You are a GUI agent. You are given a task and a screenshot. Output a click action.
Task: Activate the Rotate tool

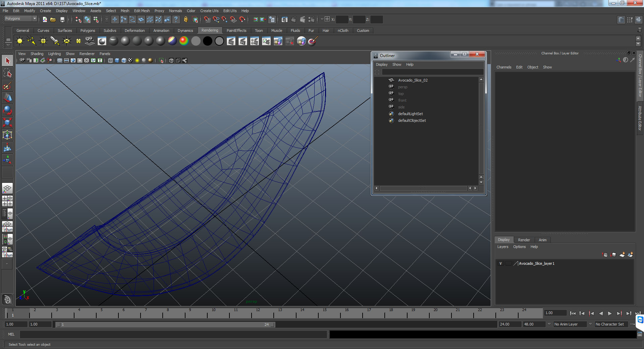7,110
